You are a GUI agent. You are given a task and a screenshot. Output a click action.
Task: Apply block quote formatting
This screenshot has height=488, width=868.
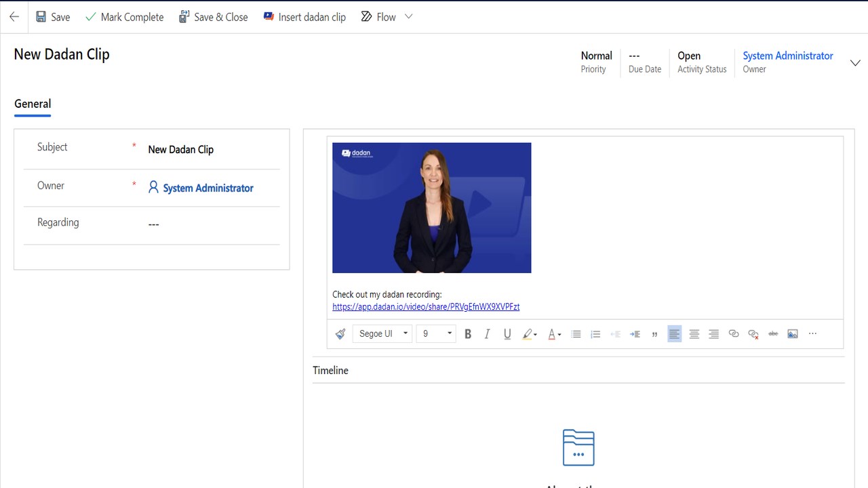coord(654,333)
